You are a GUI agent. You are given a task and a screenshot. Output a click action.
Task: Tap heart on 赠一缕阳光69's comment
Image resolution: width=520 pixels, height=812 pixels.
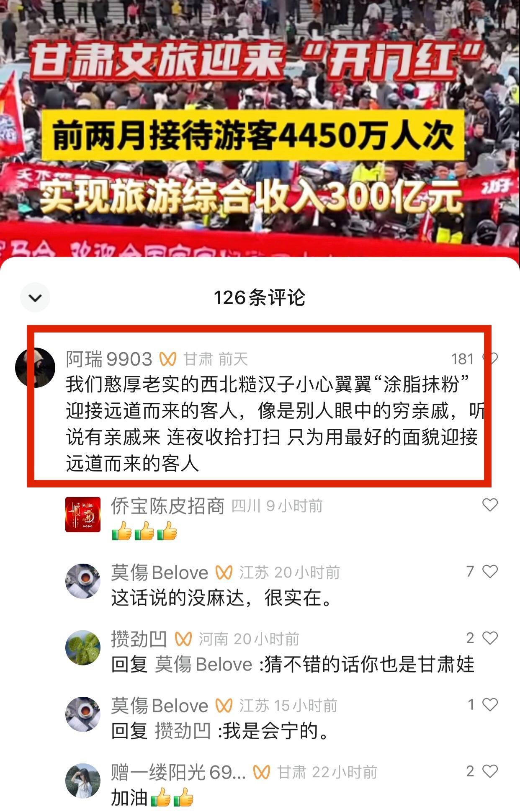coord(490,771)
